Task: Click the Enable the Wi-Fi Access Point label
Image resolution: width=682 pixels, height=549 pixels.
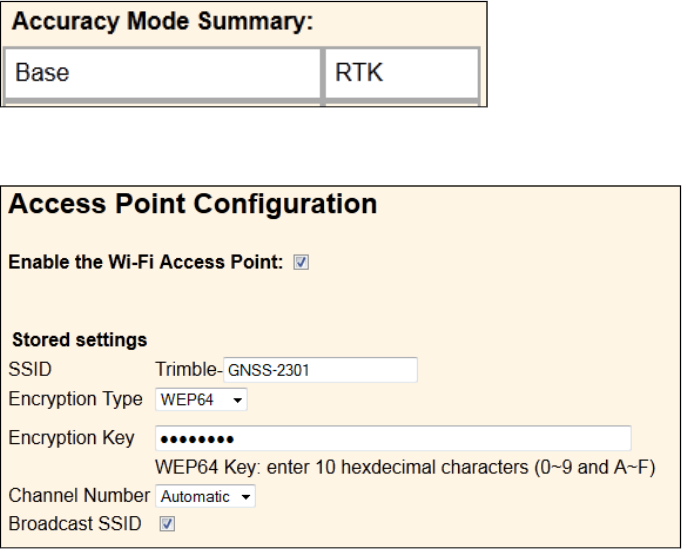Action: click(x=147, y=263)
